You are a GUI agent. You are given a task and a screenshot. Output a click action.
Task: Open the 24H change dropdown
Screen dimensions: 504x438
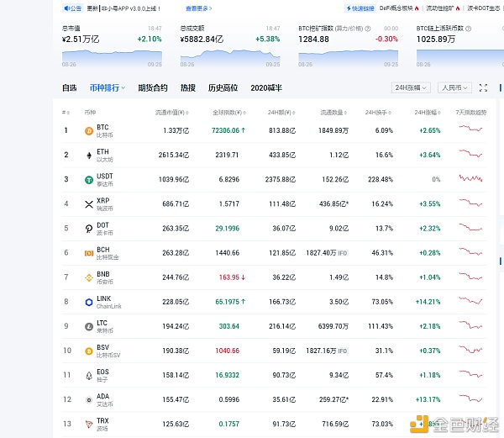point(411,87)
